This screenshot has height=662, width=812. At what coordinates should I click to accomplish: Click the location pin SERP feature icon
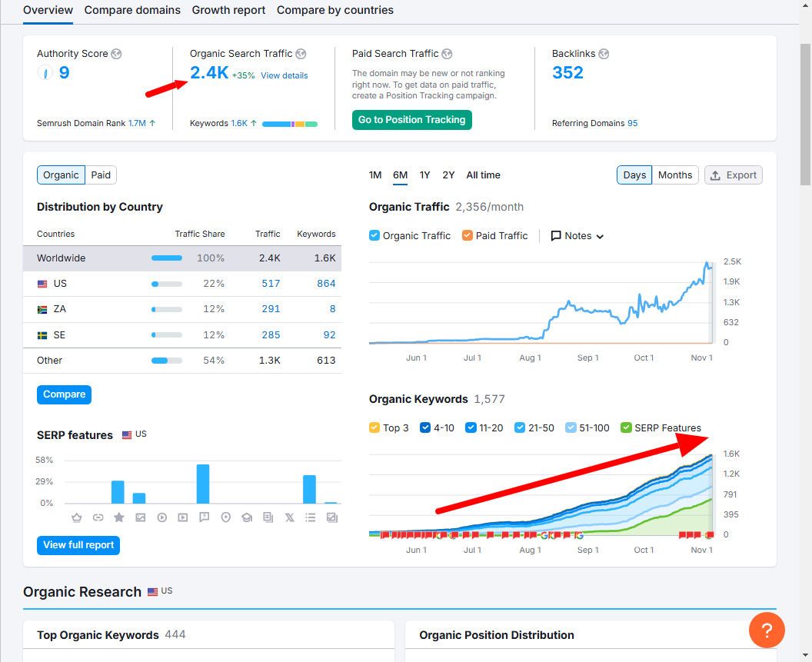[x=225, y=517]
